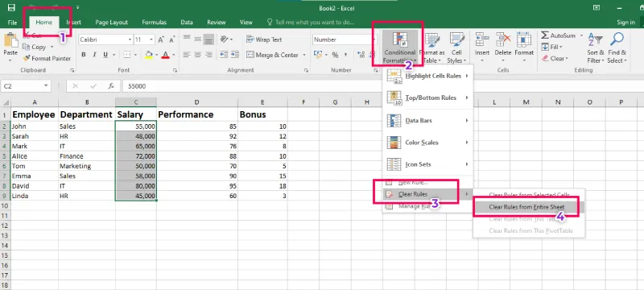644x290 pixels.
Task: Open the Font group dialog launcher
Action: click(175, 71)
